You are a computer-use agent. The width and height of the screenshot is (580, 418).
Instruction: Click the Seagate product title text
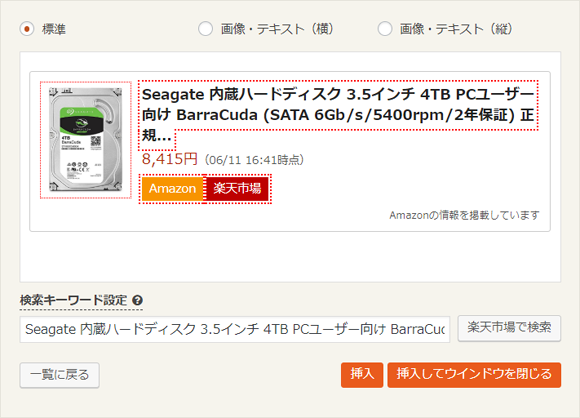[x=338, y=115]
